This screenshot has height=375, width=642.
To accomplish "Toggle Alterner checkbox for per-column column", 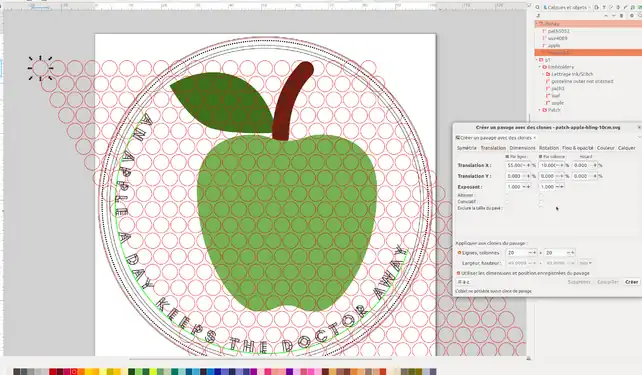I will pos(541,195).
